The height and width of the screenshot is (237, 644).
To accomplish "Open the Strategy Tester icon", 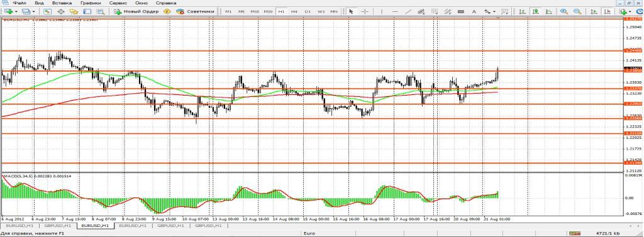I will (x=100, y=11).
